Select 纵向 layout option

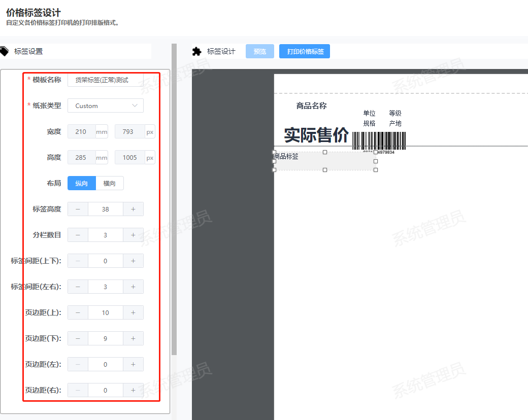[x=81, y=183]
